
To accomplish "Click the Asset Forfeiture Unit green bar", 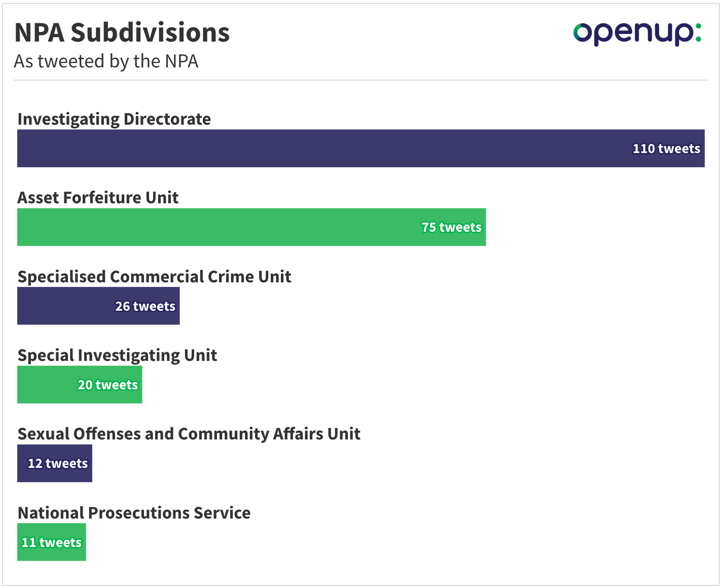I will 251,227.
